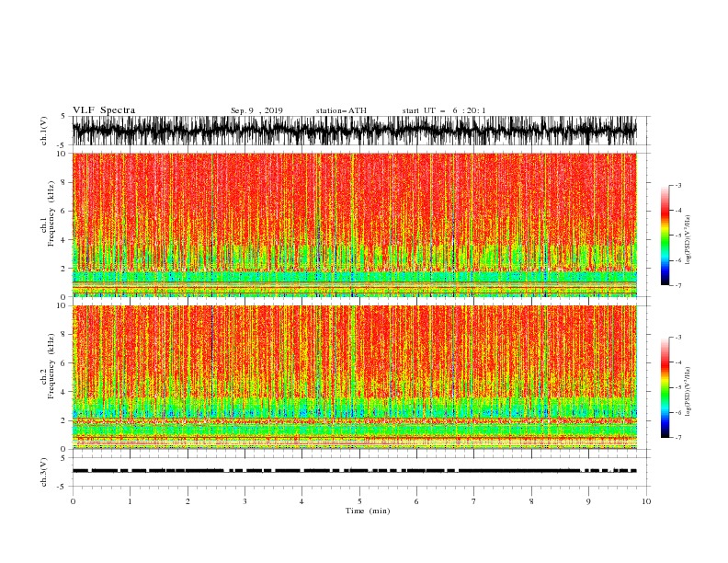Click the ch.1 Frequency (kHz) axis label
Screen dimensions: 728x563
(x=48, y=213)
